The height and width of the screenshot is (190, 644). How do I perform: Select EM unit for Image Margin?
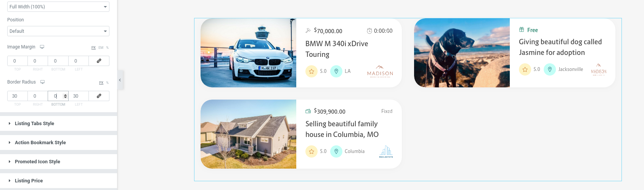(x=101, y=48)
